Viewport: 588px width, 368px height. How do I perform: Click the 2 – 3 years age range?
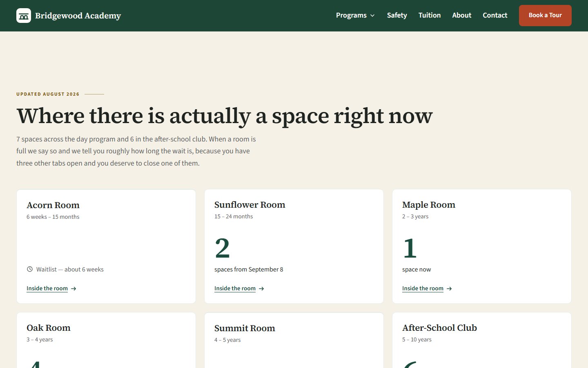click(415, 216)
